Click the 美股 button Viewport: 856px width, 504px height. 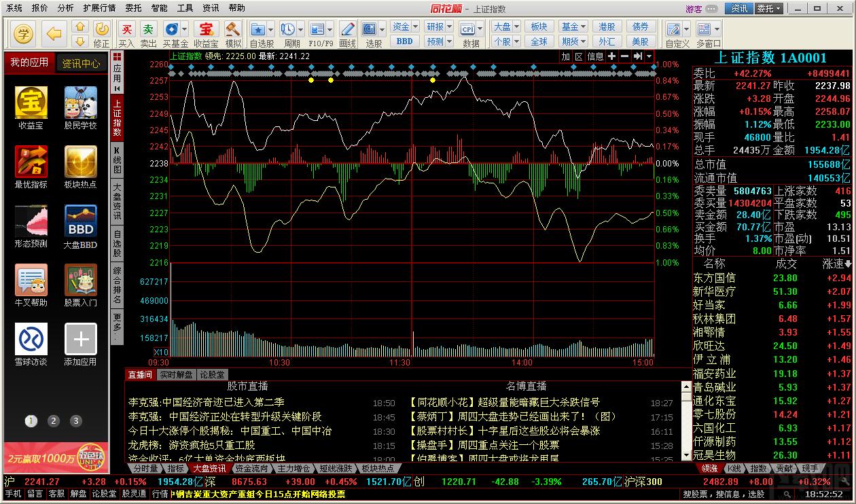[641, 41]
